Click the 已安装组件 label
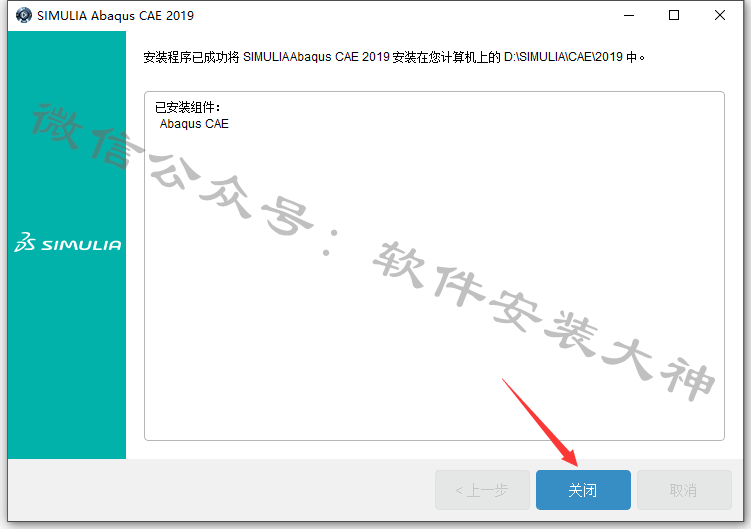 point(187,107)
